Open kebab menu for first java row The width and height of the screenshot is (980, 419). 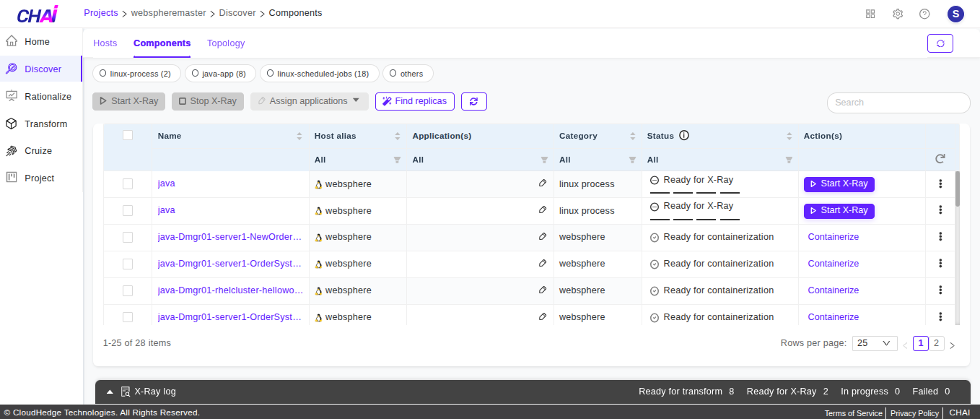pyautogui.click(x=940, y=183)
